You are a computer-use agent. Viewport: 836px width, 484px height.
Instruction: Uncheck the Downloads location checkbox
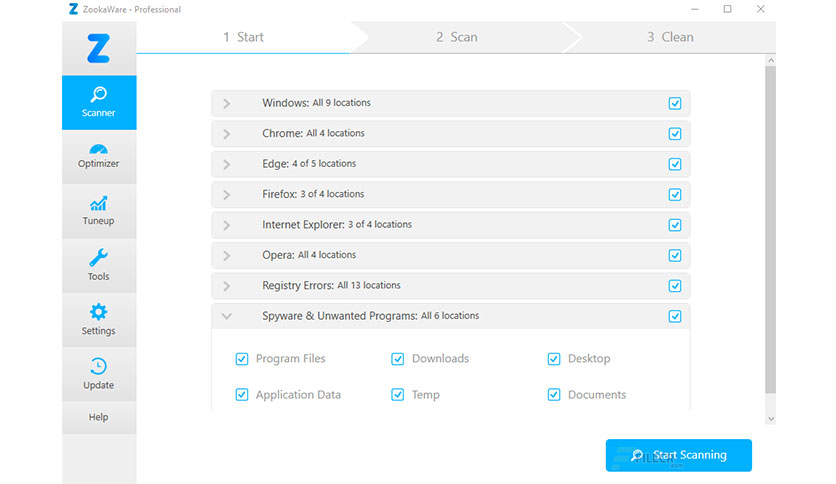click(x=398, y=359)
